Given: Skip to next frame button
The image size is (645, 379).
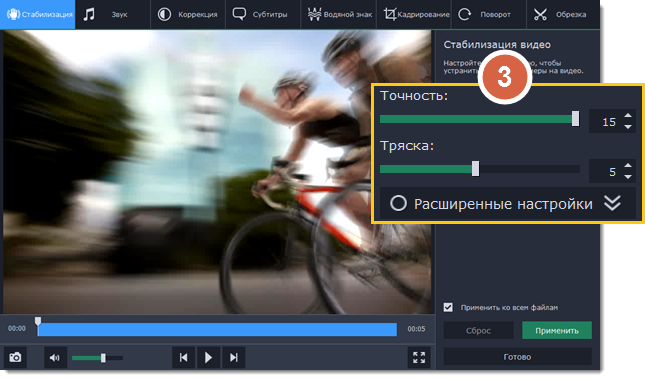Looking at the screenshot, I should (234, 358).
